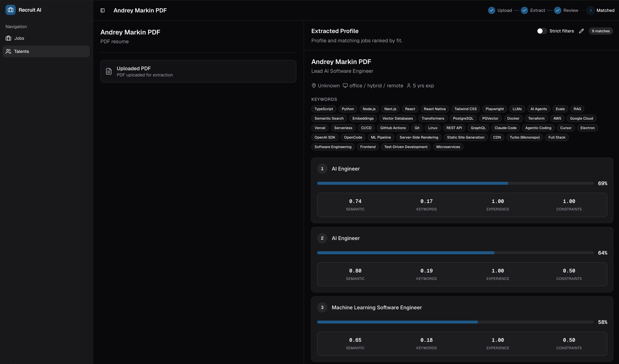
Task: Click the uploaded PDF document icon
Action: pyautogui.click(x=109, y=71)
